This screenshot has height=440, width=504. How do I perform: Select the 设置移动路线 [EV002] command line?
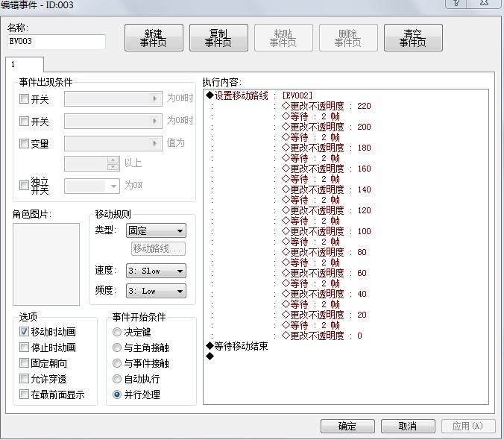click(259, 95)
